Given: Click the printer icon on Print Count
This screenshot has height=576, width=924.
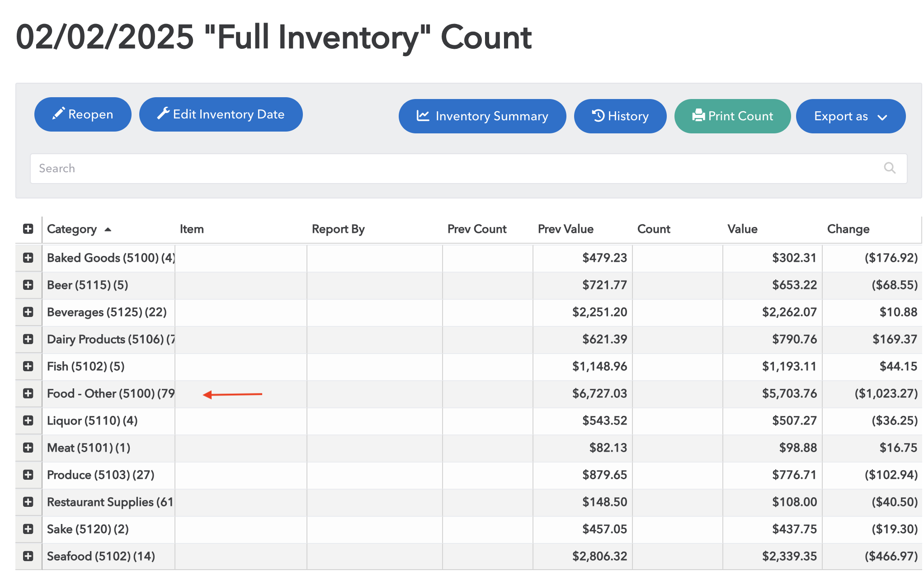Looking at the screenshot, I should click(x=698, y=116).
